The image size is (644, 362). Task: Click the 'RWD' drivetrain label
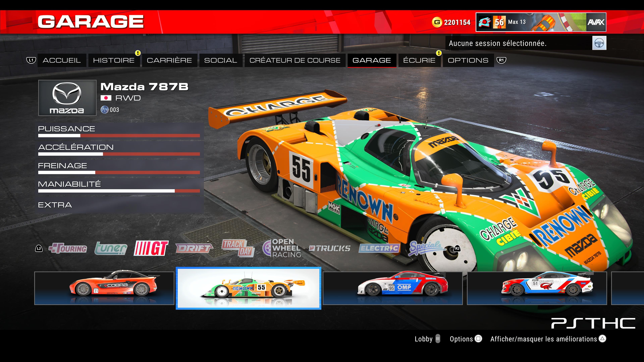[x=128, y=98]
